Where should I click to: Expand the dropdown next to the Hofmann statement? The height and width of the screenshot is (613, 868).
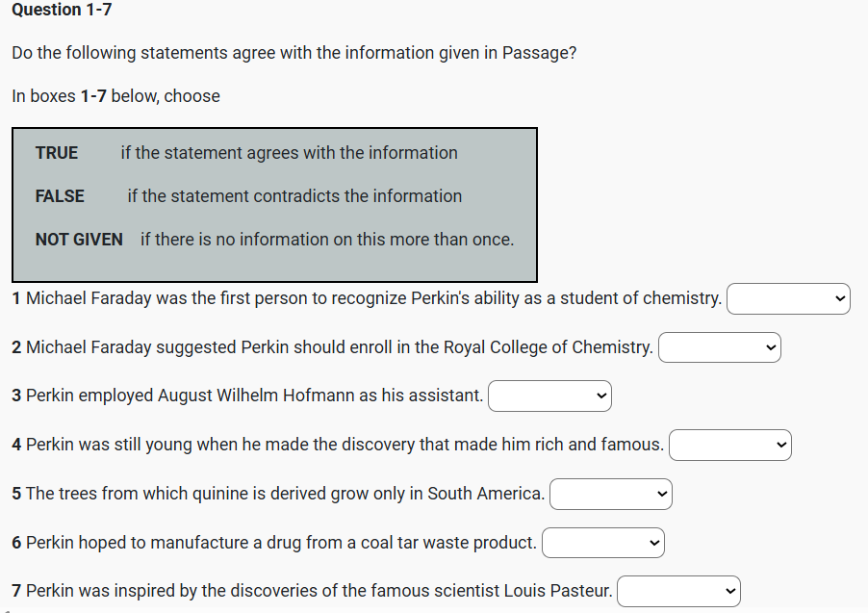coord(549,396)
